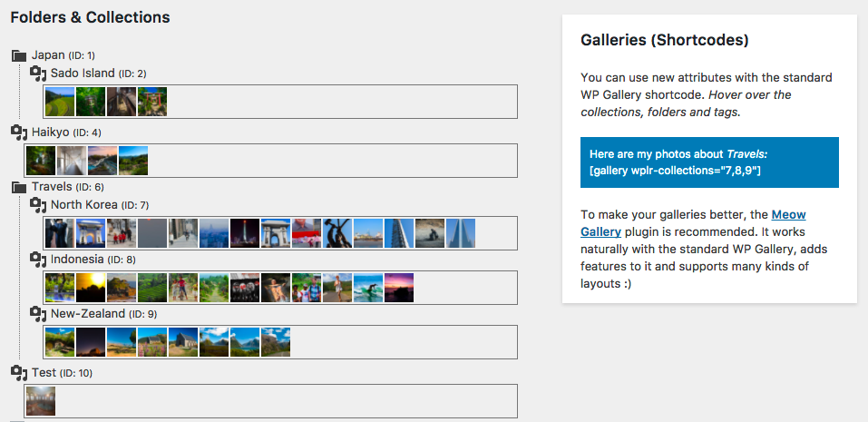Select the Indonesia collection label
Image resolution: width=868 pixels, height=422 pixels.
pos(77,259)
